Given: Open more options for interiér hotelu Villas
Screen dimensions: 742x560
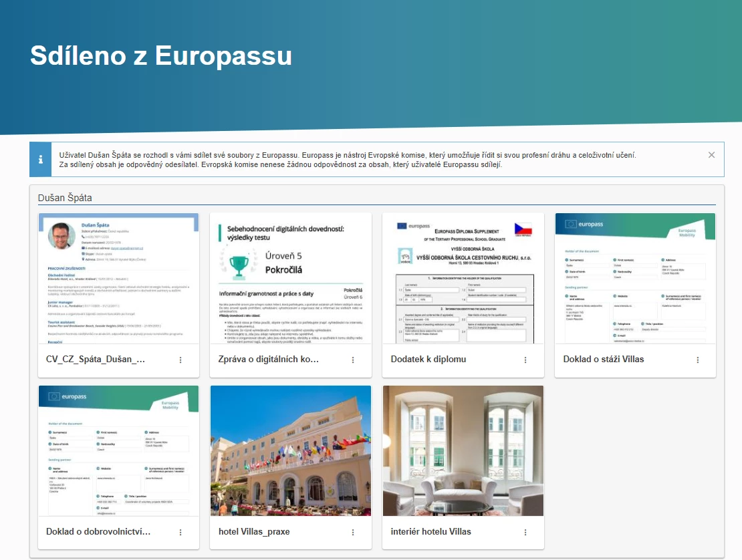Looking at the screenshot, I should 525,533.
